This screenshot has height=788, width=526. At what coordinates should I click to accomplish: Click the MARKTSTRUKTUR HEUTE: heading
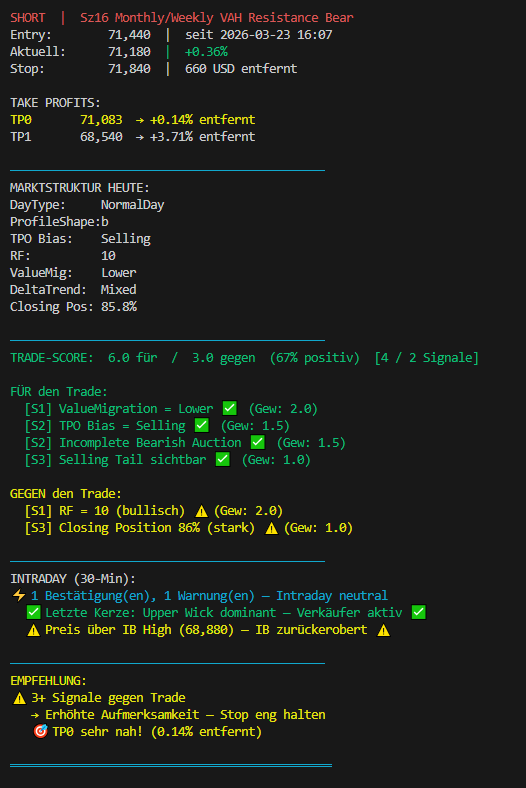click(x=80, y=188)
